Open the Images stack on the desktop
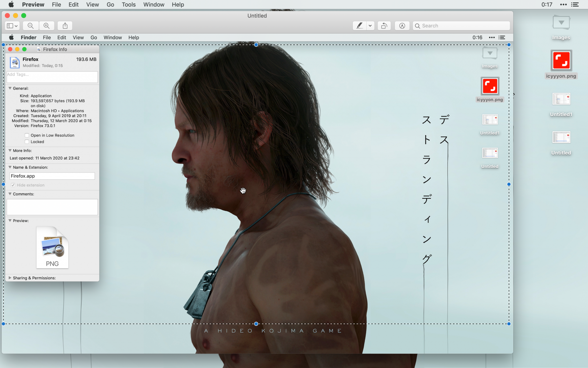Screen dimensions: 588x368 561,27
